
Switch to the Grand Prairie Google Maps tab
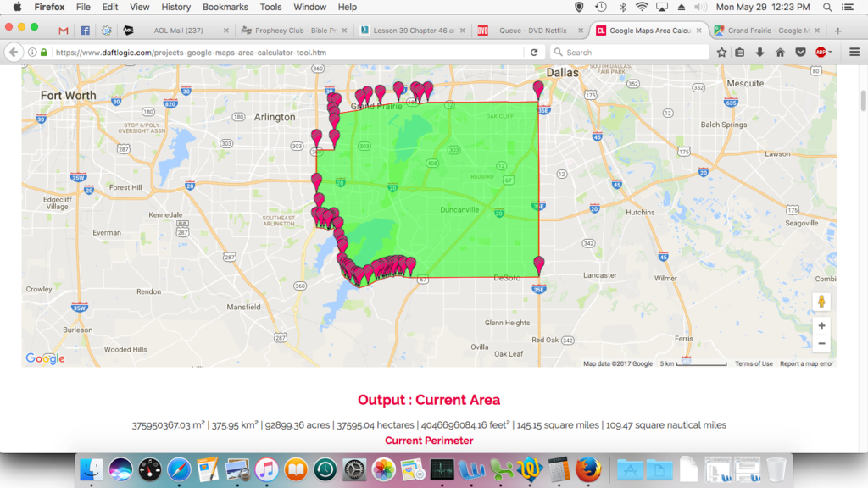point(767,30)
